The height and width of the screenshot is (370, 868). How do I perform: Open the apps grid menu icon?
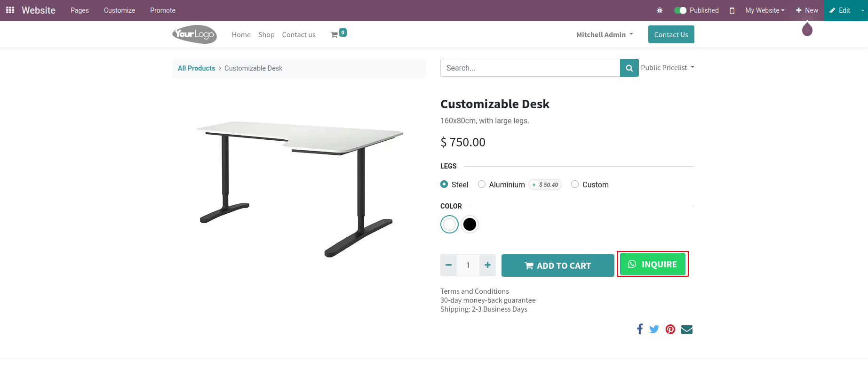point(10,10)
